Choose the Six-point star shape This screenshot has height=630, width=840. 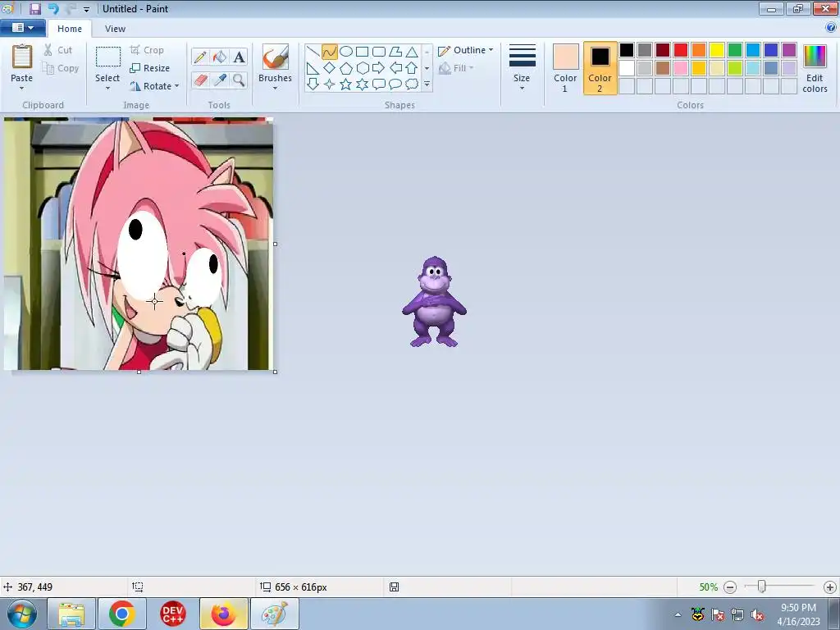pos(362,84)
